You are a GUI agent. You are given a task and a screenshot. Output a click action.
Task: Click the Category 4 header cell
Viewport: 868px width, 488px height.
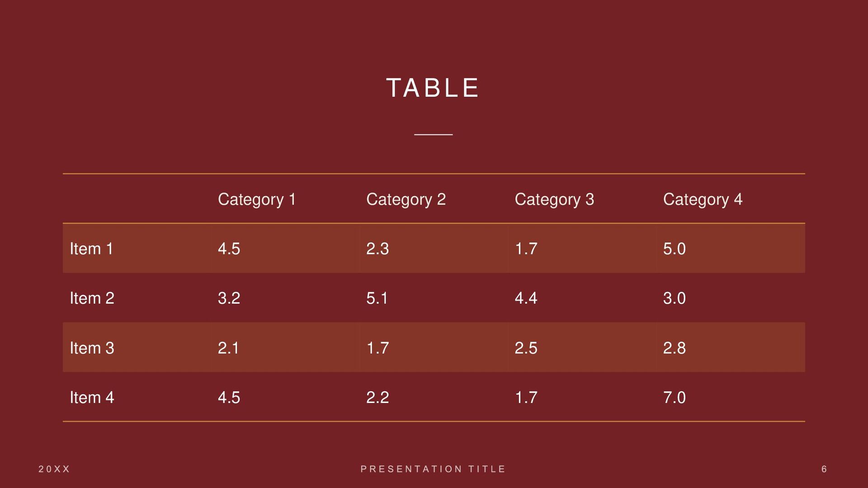pyautogui.click(x=703, y=199)
